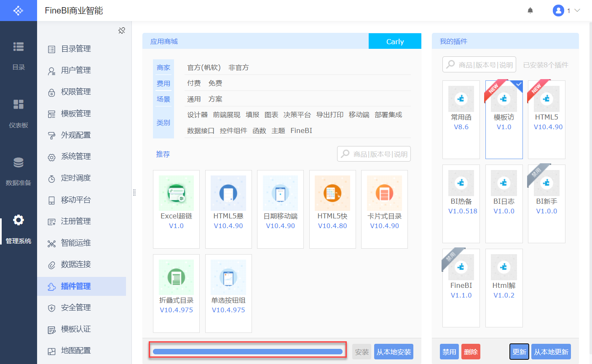The image size is (592, 364).
Task: Filter plugins by 付费
Action: (x=194, y=83)
